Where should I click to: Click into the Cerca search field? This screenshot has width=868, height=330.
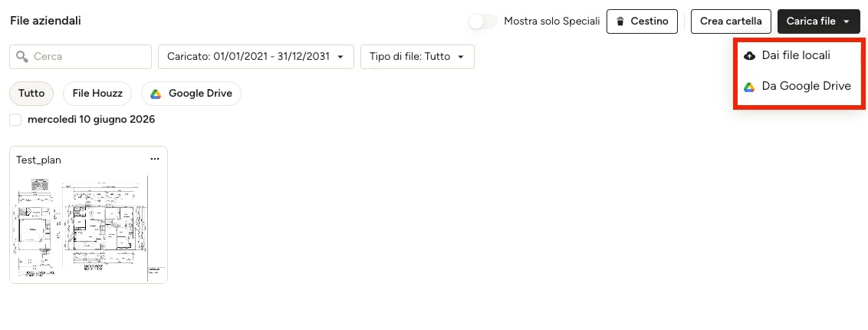coord(81,57)
